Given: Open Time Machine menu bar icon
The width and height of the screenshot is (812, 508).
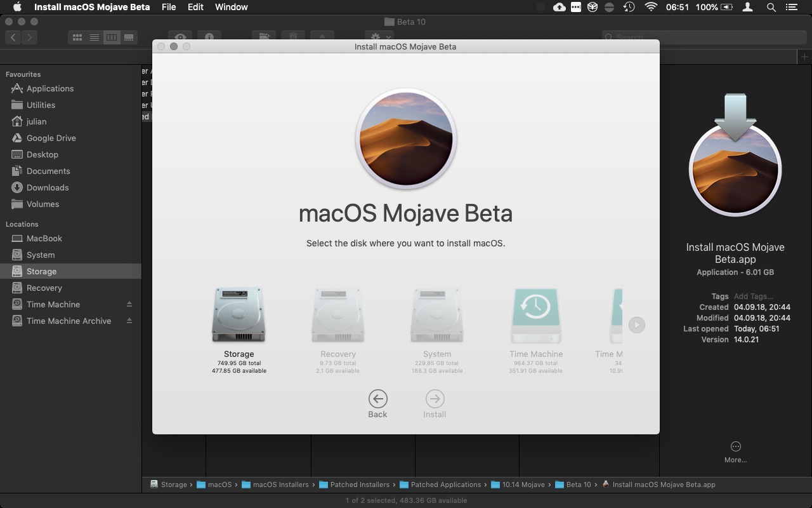Looking at the screenshot, I should (629, 7).
